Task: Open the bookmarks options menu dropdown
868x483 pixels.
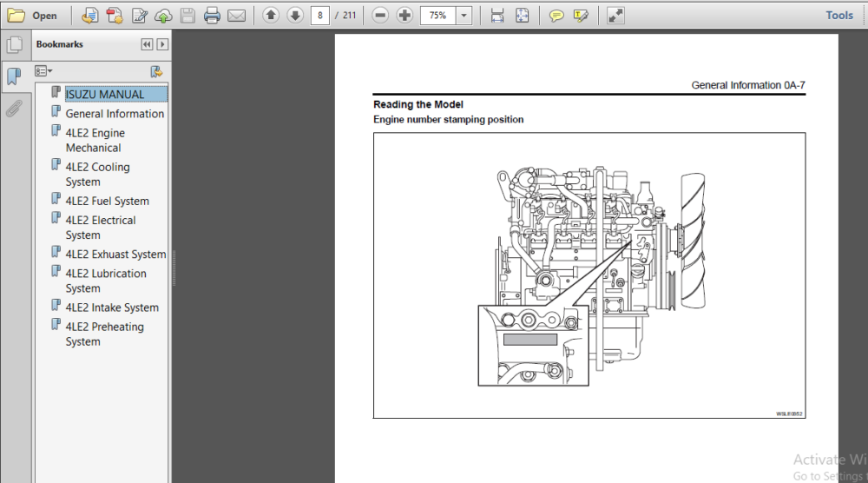Action: (x=43, y=71)
